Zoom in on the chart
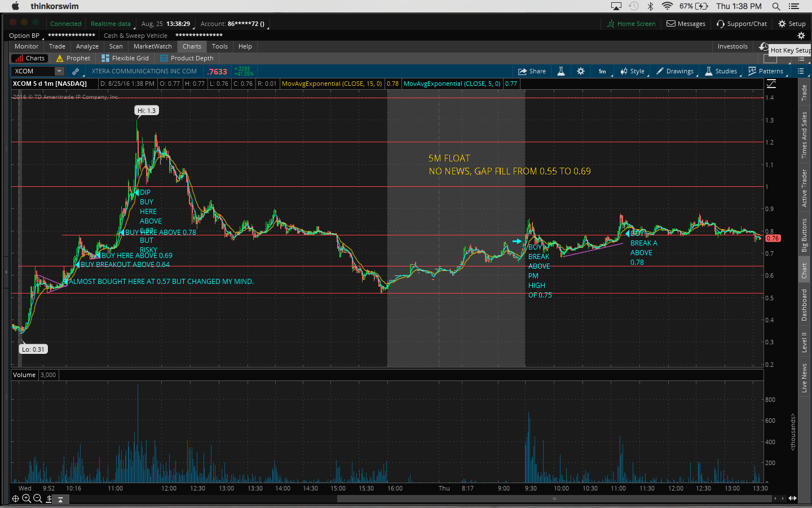 click(27, 498)
